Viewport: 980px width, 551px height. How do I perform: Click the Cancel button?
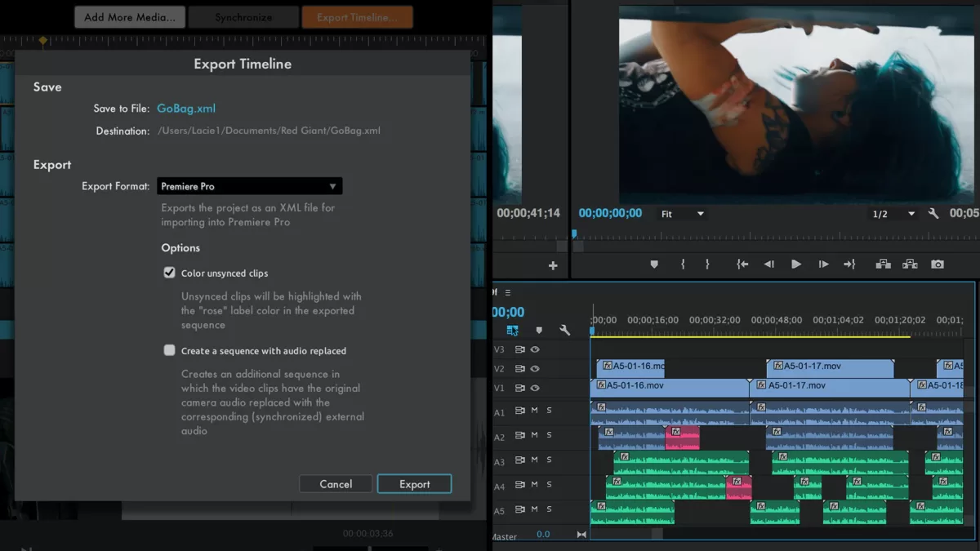336,484
